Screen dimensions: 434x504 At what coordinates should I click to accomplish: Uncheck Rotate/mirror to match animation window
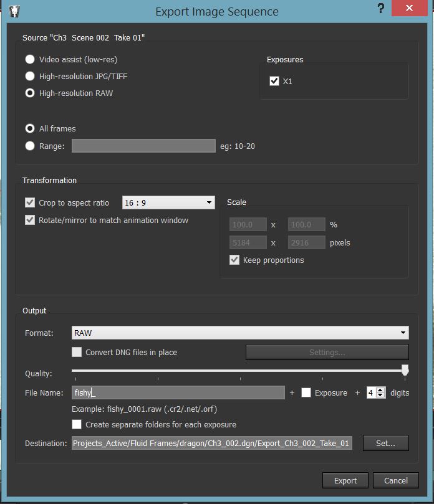click(30, 219)
